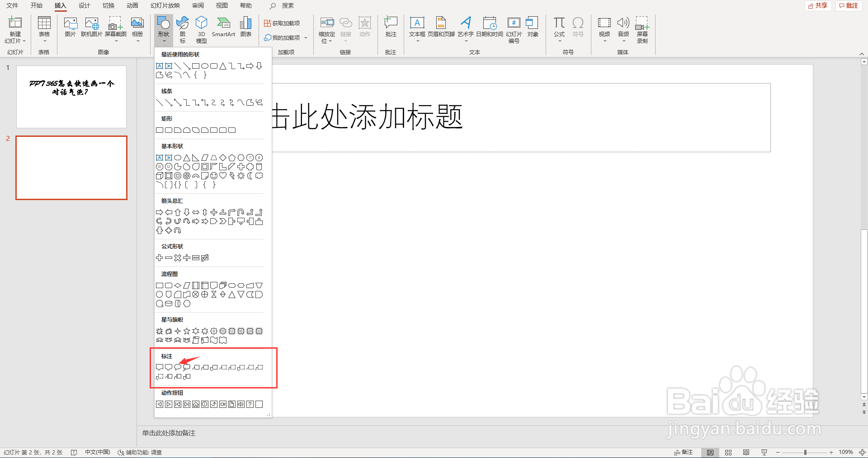Pick the Back/Previous action button shape
The width and height of the screenshot is (868, 458).
(160, 404)
